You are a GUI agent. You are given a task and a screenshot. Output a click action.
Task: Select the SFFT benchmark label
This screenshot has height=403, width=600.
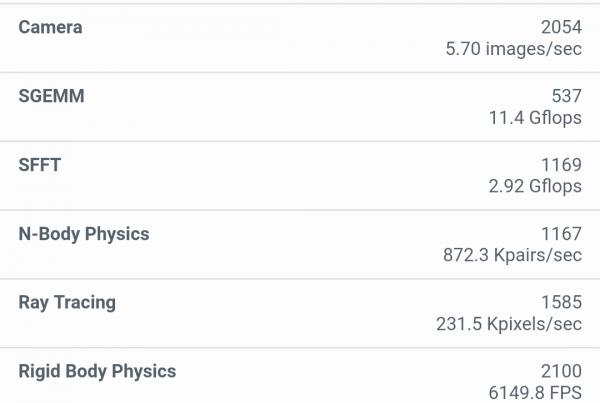39,165
